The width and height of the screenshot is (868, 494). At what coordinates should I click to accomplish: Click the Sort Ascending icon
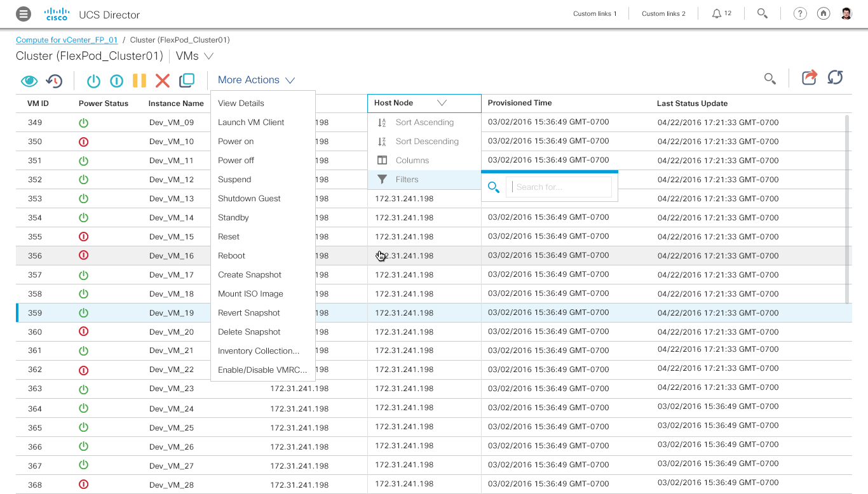coord(382,123)
